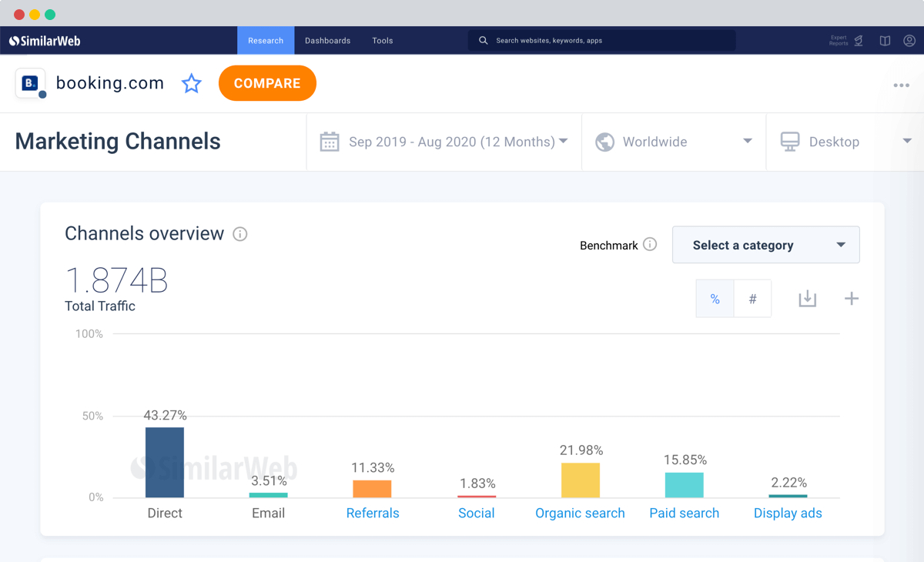Click the orange COMPARE button
924x562 pixels.
(267, 83)
